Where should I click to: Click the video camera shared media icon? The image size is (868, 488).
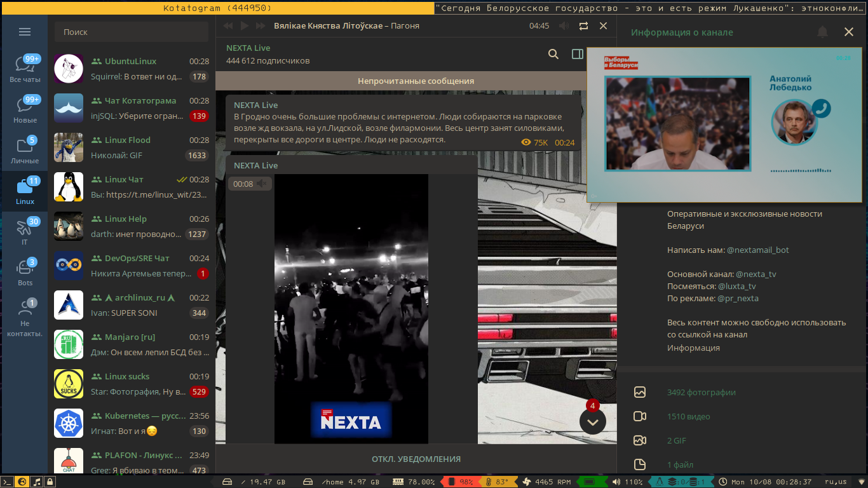(640, 417)
